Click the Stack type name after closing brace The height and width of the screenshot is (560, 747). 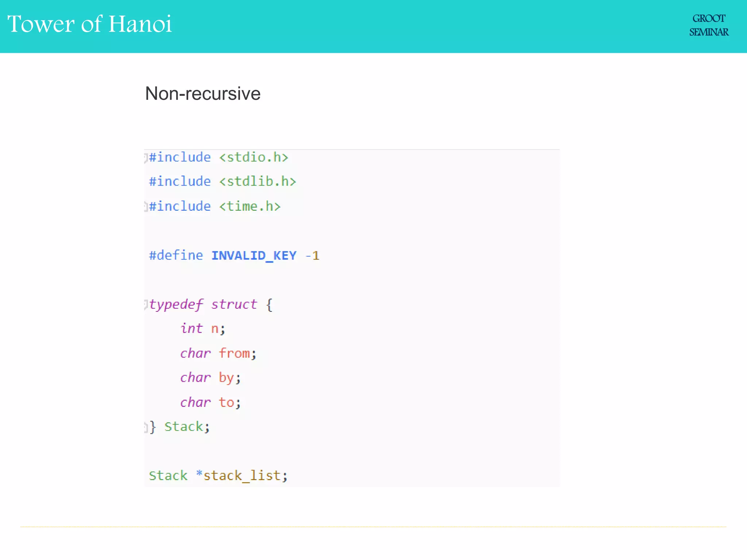coord(183,427)
